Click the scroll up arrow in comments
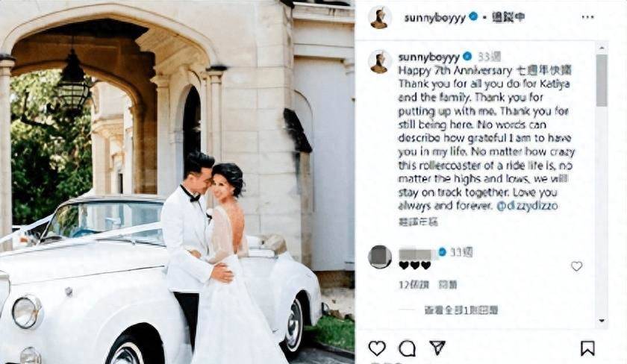The image size is (627, 364). pos(602,48)
